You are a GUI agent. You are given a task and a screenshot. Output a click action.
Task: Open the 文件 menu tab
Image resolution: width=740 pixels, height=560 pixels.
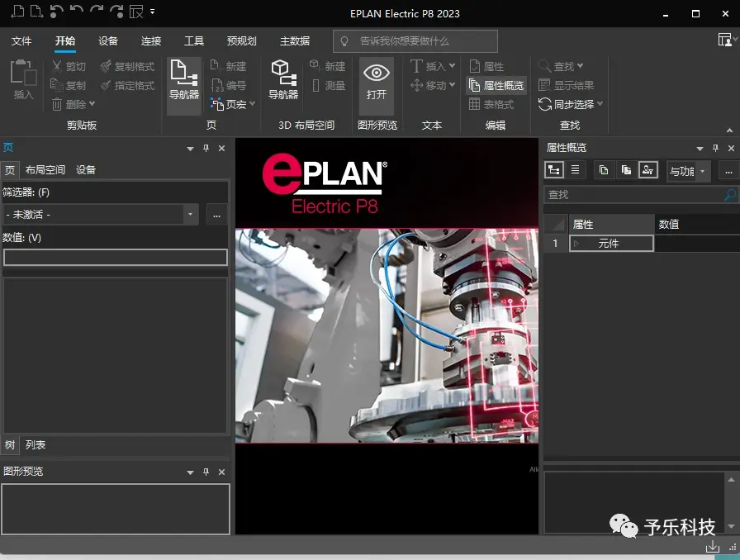21,41
